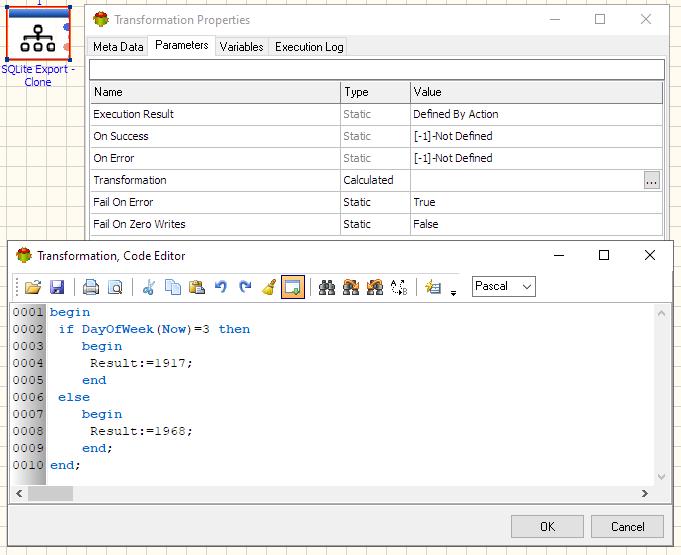Screen dimensions: 681x555
Task: Redo the last undone edit
Action: pyautogui.click(x=245, y=287)
